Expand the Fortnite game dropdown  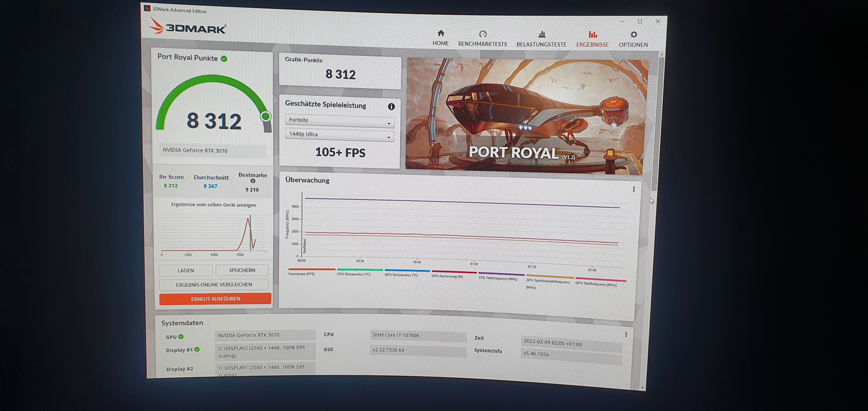pyautogui.click(x=339, y=120)
